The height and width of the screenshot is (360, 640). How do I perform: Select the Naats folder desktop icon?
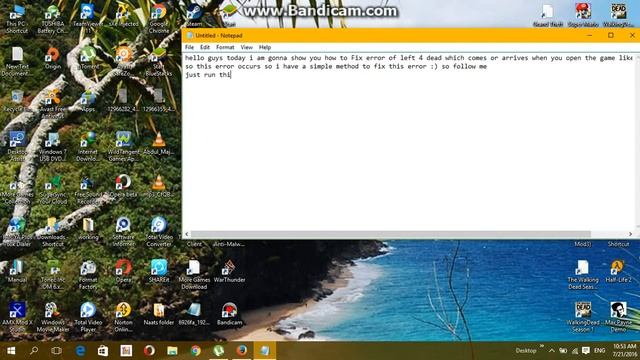point(159,314)
